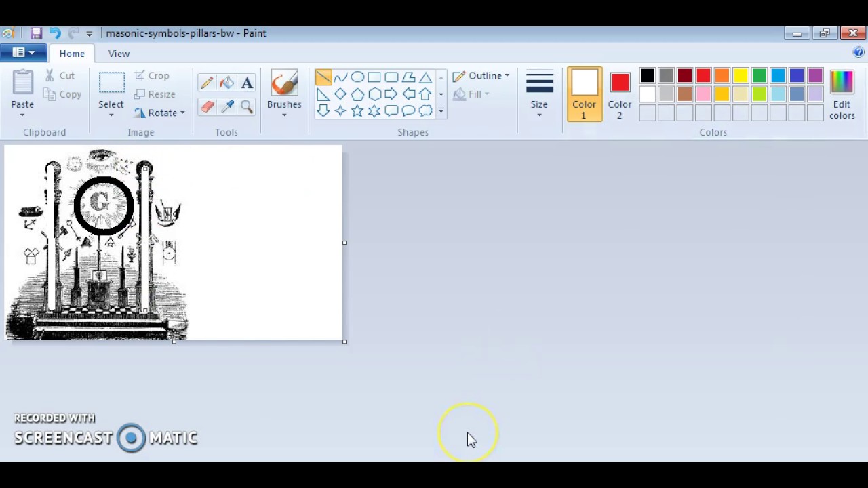Choose the Line shape
868x488 pixels.
click(323, 77)
